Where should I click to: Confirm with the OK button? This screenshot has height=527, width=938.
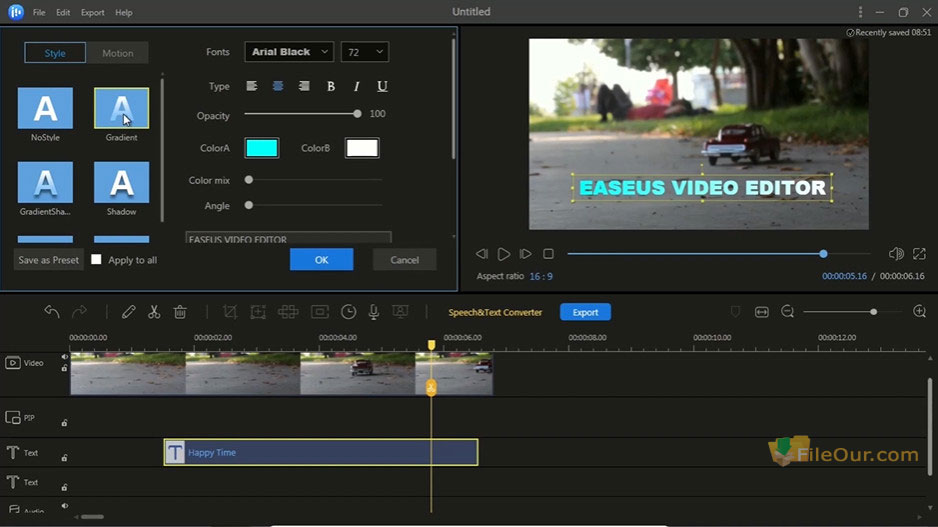tap(321, 260)
